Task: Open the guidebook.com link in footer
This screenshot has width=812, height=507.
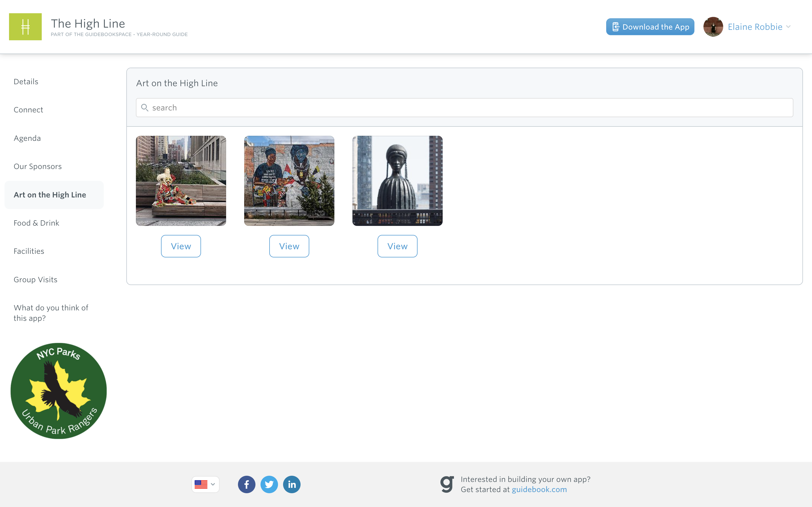Action: tap(539, 489)
